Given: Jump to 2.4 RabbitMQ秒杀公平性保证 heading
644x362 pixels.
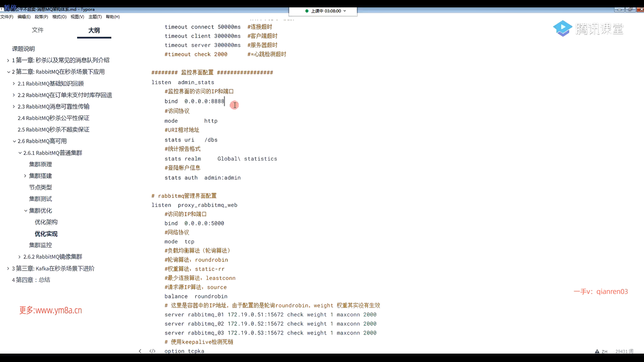Looking at the screenshot, I should 54,118.
